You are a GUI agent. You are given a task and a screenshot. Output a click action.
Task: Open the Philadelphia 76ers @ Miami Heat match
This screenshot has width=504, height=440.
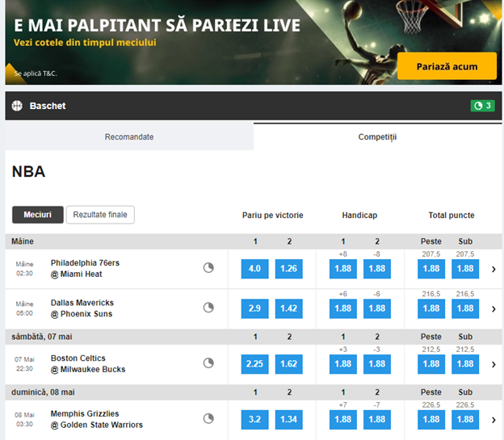click(x=85, y=268)
